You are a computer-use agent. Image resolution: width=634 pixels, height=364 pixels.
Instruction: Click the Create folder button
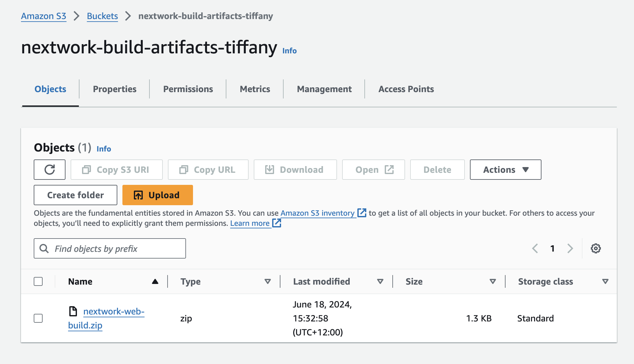pos(75,195)
